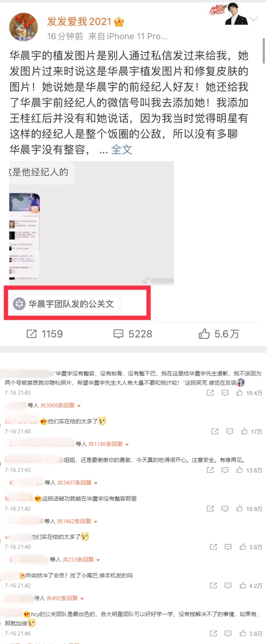
Task: Like the comment with 17万 likes
Action: click(x=244, y=431)
